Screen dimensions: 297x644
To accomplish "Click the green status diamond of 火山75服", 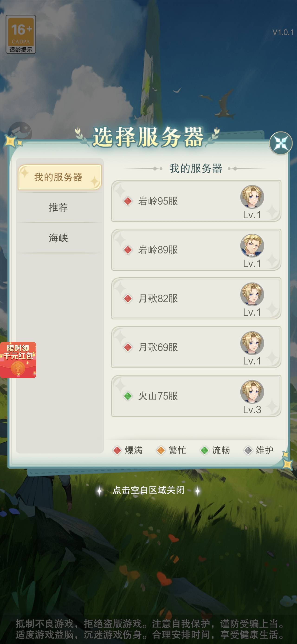I will (128, 396).
